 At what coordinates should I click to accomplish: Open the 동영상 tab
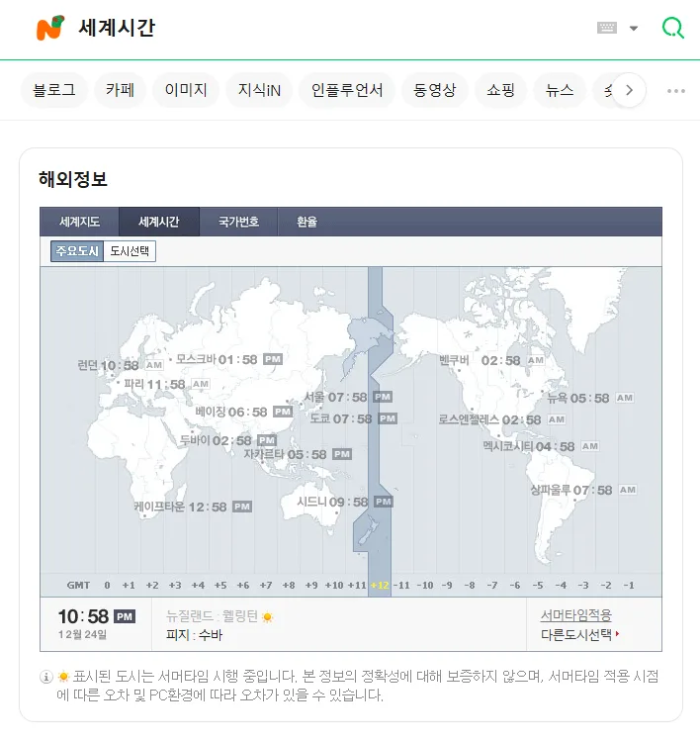click(x=434, y=90)
